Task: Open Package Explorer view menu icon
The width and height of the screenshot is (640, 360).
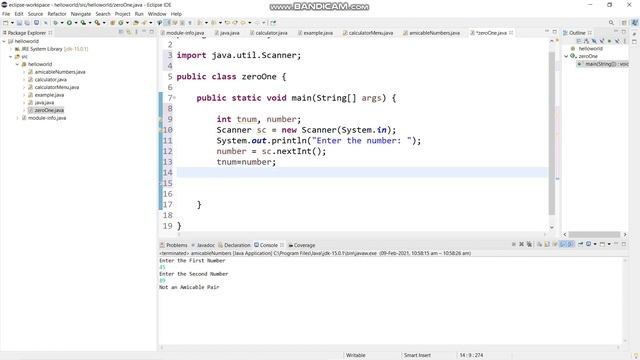Action: click(x=136, y=32)
